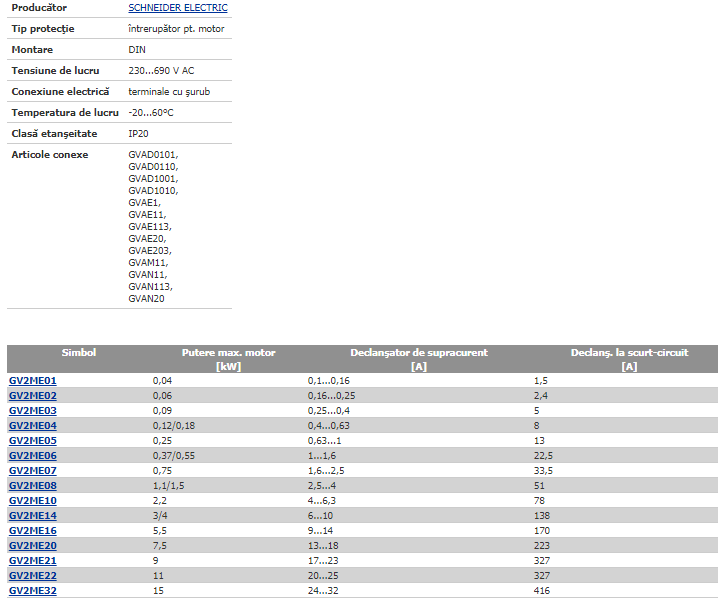Select the value terminale cu şurub

pyautogui.click(x=169, y=92)
